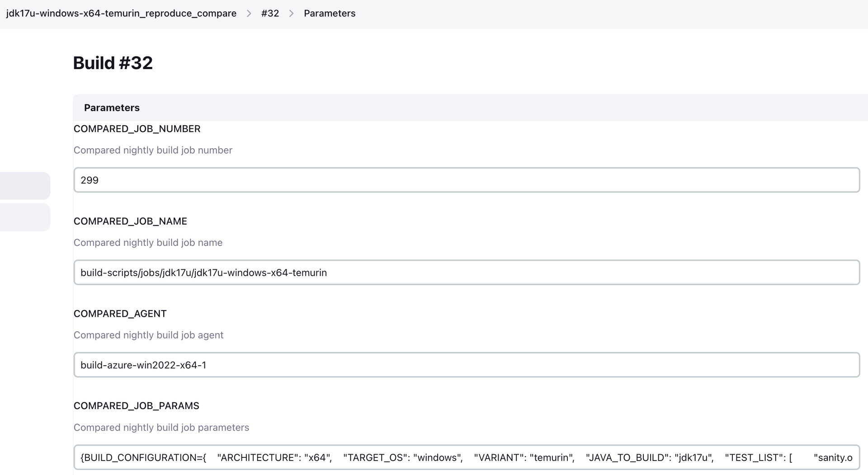Click the chevron between #32 and Parameters
Screen dimensions: 868x475
(x=291, y=13)
